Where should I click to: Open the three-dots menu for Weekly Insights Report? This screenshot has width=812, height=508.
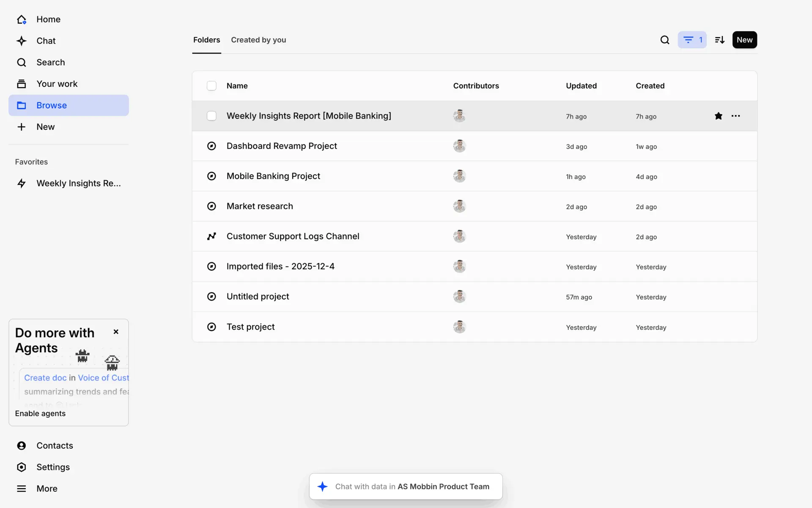735,116
